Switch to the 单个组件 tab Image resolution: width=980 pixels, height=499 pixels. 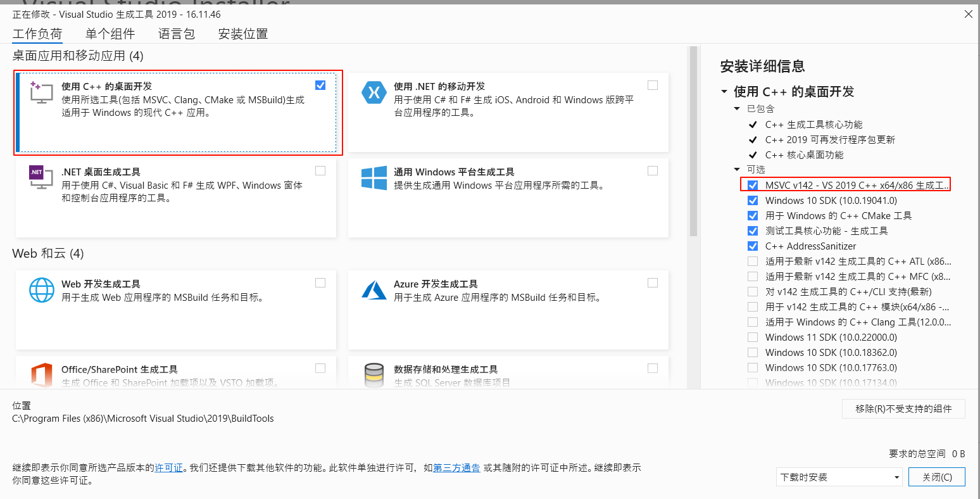(x=110, y=34)
